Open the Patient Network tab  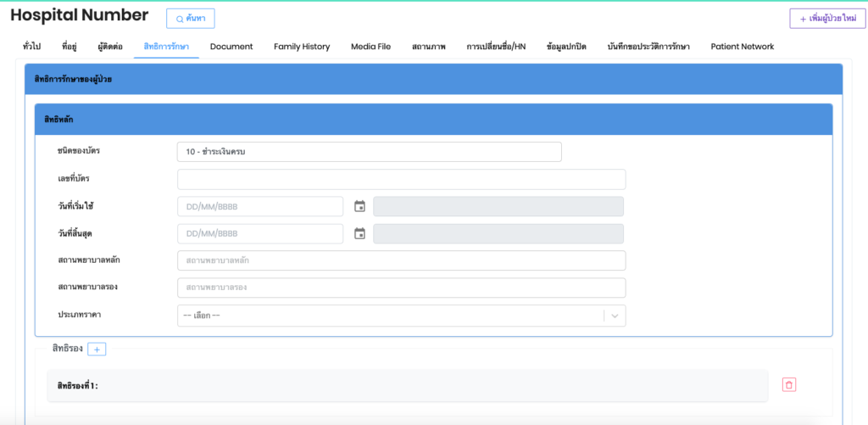click(x=742, y=47)
